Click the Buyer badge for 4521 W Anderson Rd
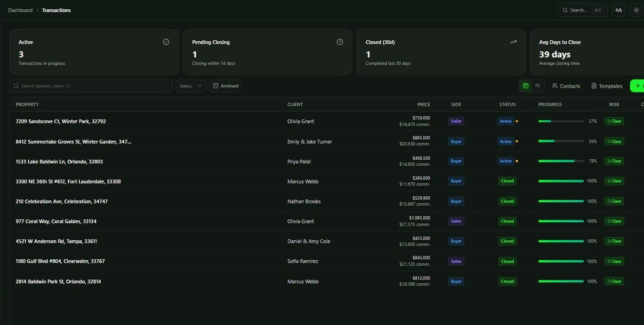The height and width of the screenshot is (325, 644). click(x=456, y=241)
